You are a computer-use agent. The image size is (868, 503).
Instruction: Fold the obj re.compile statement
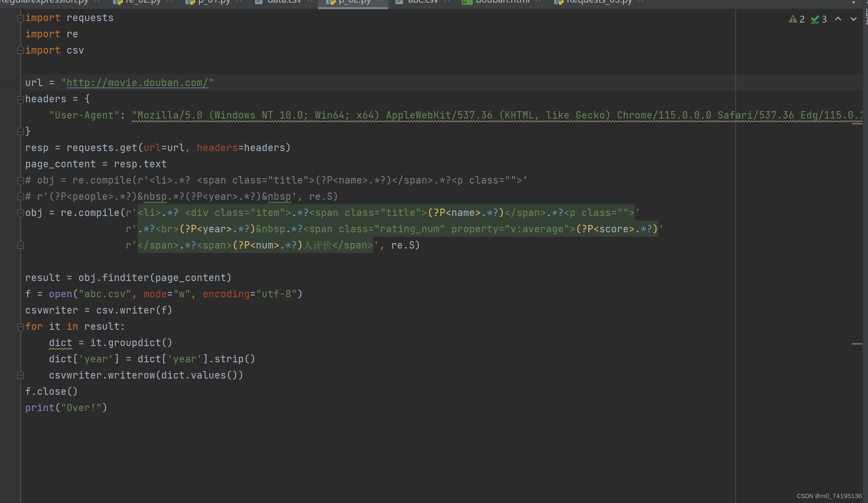pyautogui.click(x=21, y=213)
